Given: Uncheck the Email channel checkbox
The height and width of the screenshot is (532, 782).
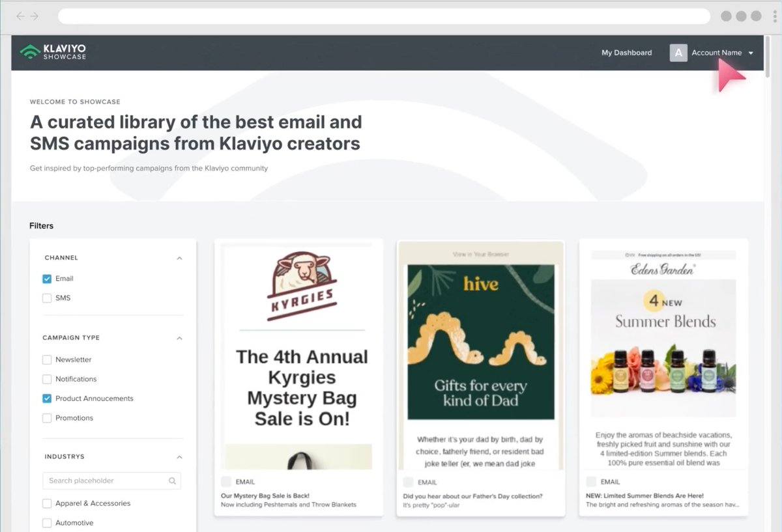Looking at the screenshot, I should [x=47, y=279].
